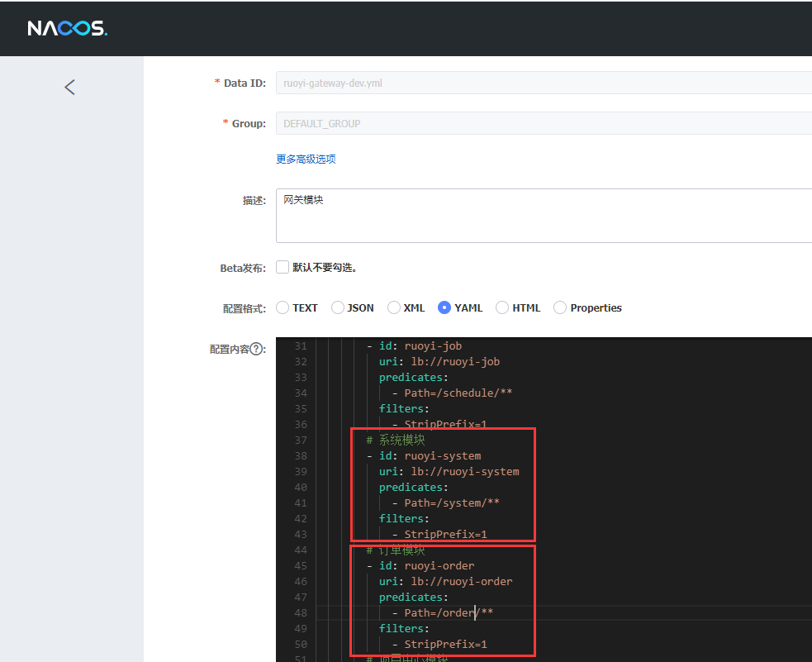This screenshot has height=662, width=812.
Task: Select the YAML format radio button
Action: click(x=444, y=307)
